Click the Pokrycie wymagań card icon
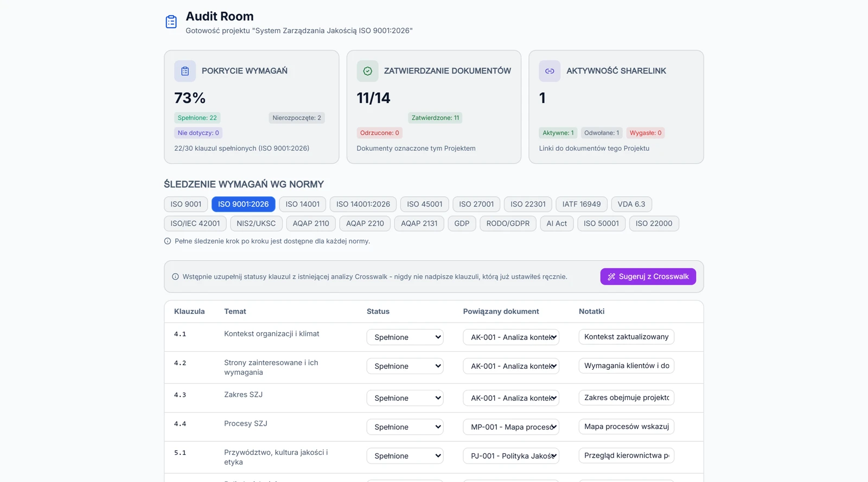Viewport: 868px width, 482px height. pos(185,71)
